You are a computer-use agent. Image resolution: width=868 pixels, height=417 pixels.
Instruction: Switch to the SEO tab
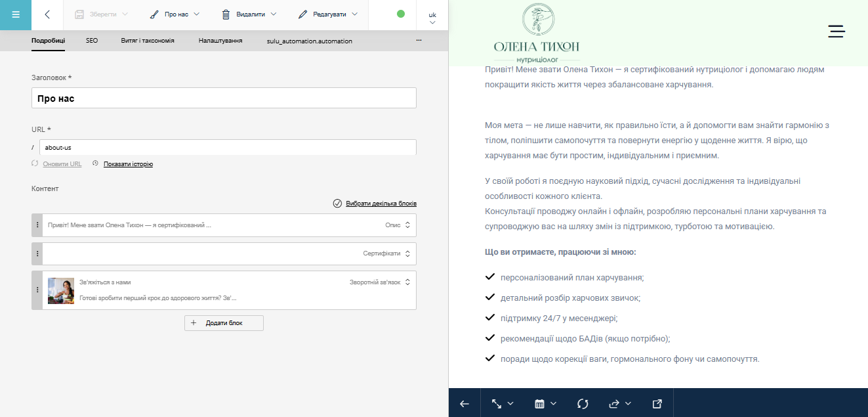click(x=92, y=41)
